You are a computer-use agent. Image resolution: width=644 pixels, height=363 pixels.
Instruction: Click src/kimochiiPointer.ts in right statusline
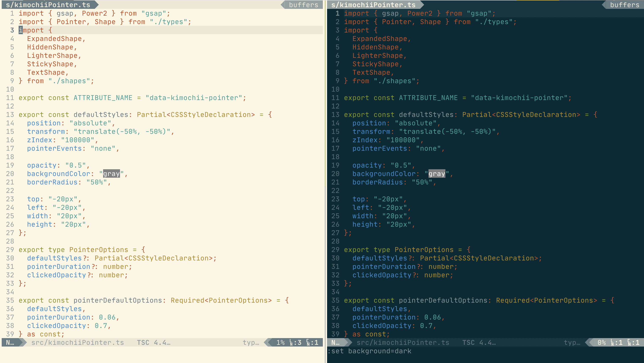tap(403, 343)
